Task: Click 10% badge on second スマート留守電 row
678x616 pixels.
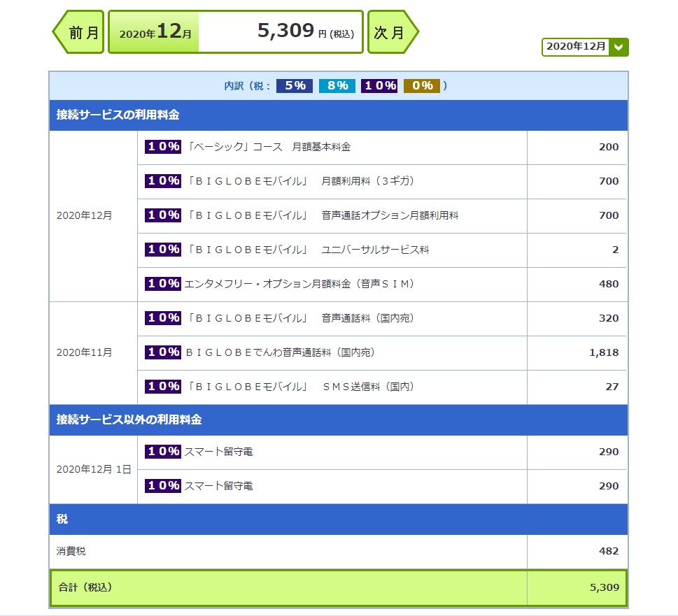Action: [163, 485]
